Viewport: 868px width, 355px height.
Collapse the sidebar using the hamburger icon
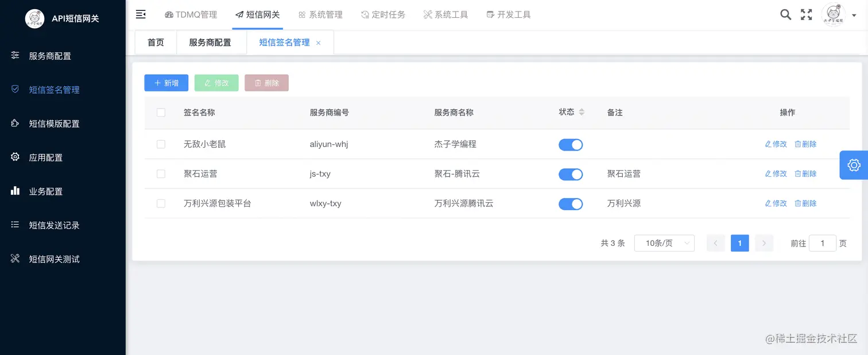click(x=141, y=14)
